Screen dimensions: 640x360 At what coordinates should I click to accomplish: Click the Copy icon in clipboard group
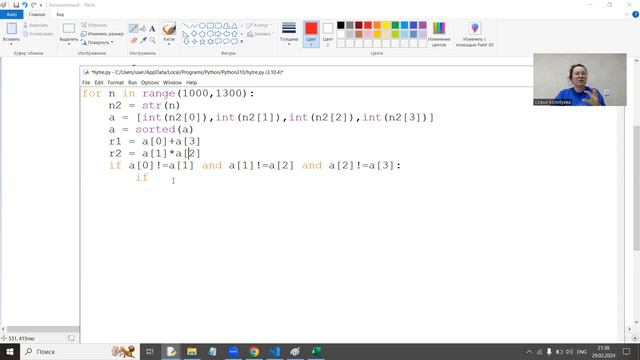tap(25, 34)
